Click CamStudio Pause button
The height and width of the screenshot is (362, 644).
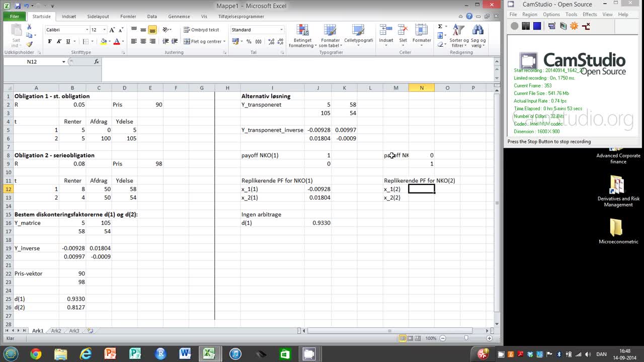(526, 26)
